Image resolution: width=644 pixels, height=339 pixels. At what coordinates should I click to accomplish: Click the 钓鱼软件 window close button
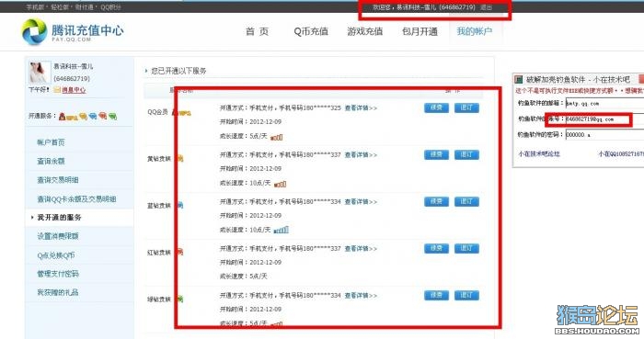640,79
